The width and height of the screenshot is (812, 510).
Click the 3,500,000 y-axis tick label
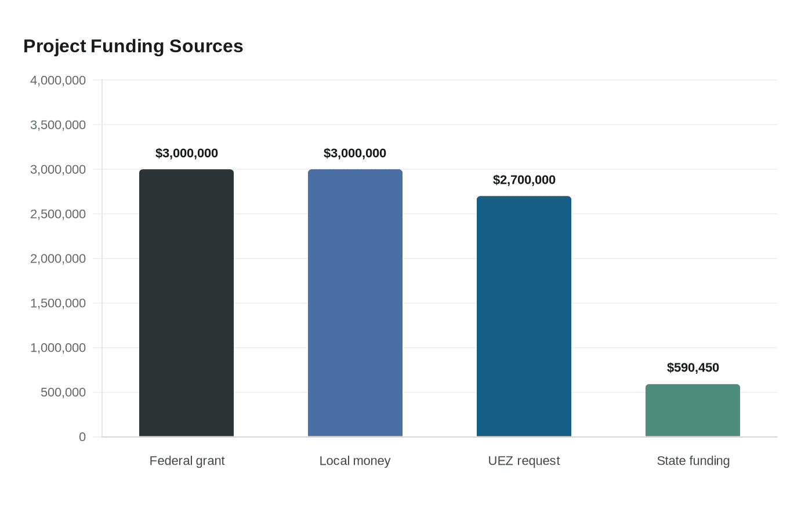58,125
